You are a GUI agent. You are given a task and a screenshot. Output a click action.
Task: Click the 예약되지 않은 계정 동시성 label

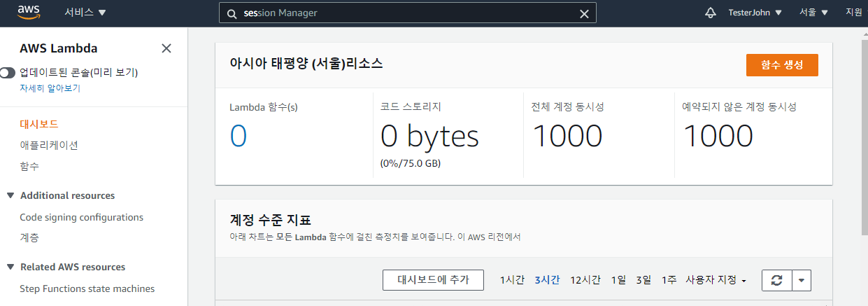739,107
